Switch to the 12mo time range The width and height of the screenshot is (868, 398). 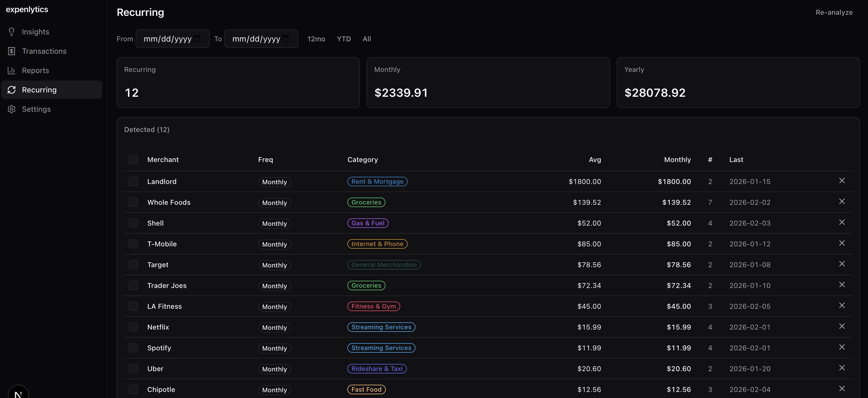click(316, 39)
